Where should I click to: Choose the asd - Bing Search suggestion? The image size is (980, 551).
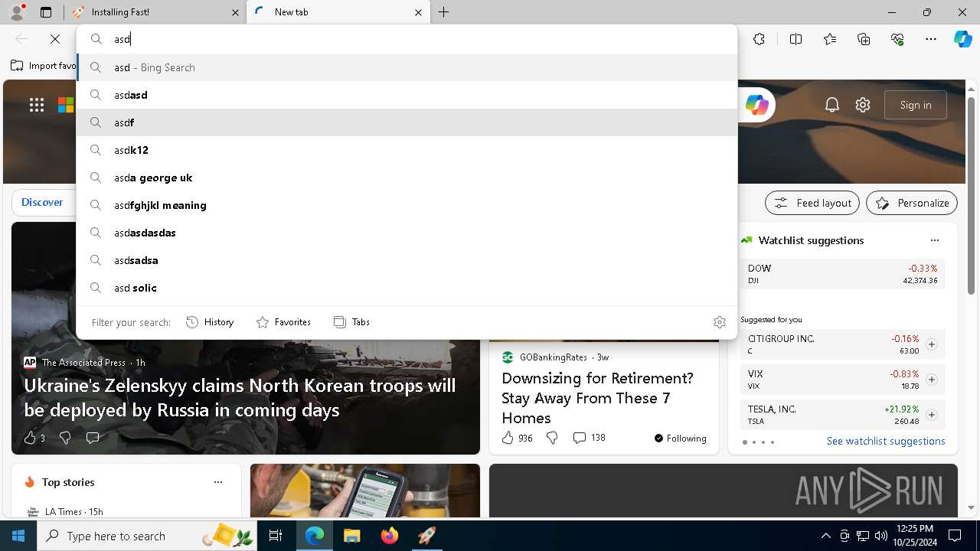pos(407,67)
